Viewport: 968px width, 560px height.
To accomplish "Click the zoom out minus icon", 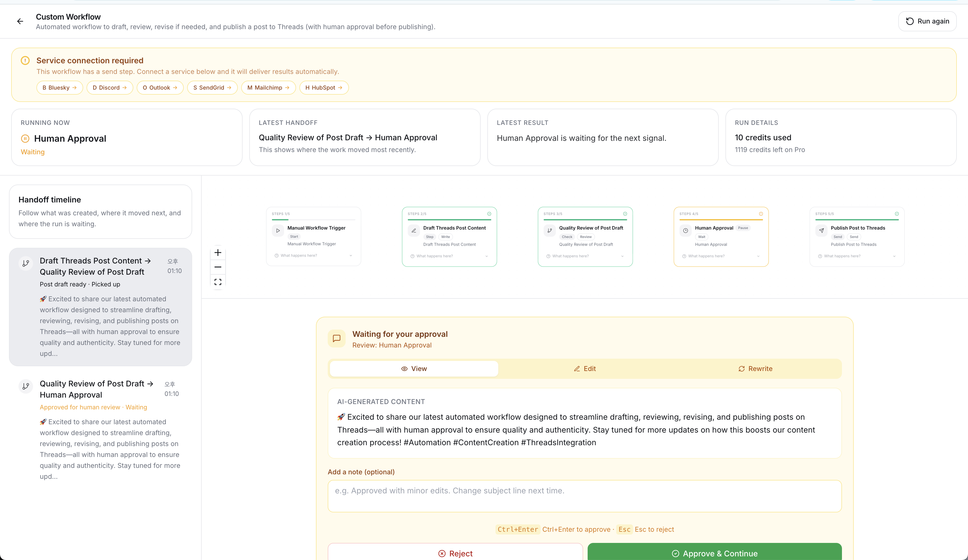I will click(x=218, y=267).
